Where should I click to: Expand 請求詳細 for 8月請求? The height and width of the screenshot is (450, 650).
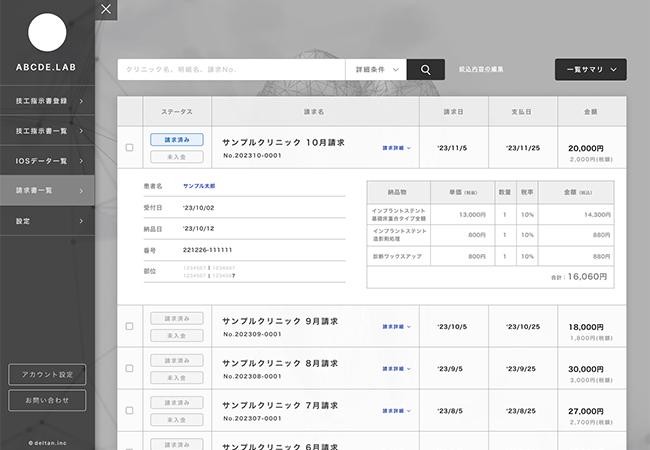coord(396,369)
